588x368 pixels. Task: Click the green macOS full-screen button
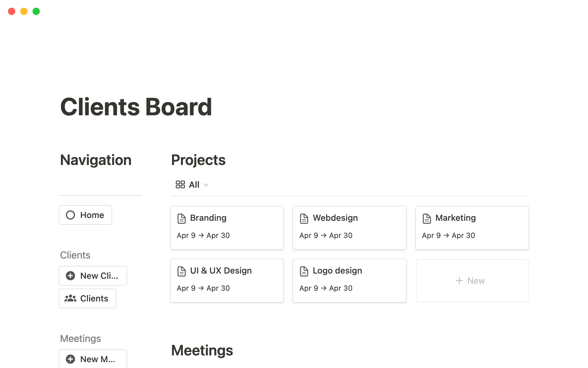(36, 11)
